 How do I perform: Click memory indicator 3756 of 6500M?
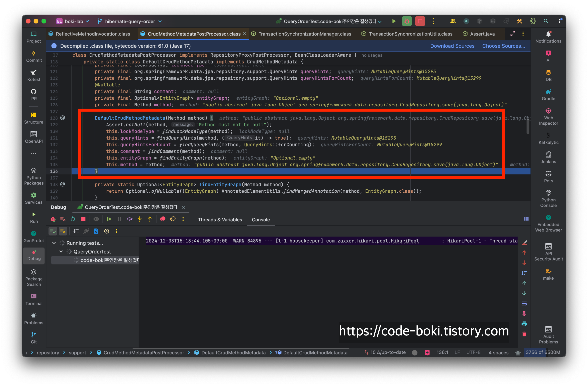tap(543, 352)
